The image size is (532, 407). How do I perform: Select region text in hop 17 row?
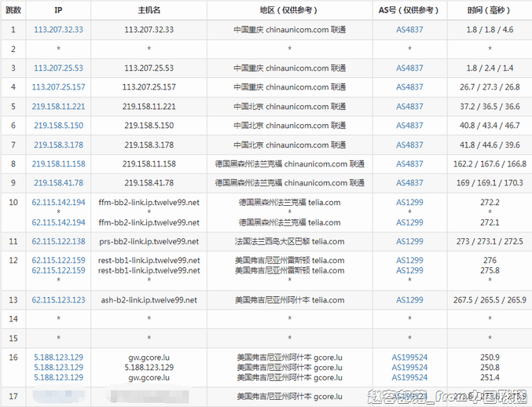[289, 396]
